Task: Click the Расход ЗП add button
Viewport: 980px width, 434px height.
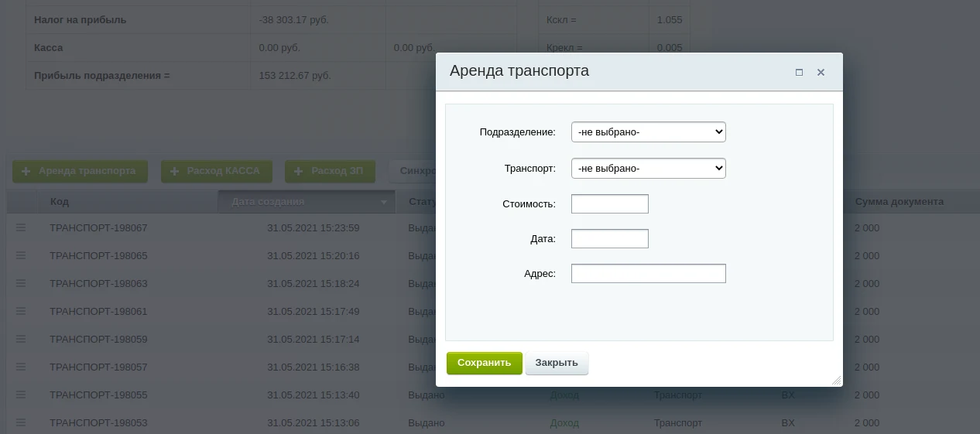Action: click(330, 171)
